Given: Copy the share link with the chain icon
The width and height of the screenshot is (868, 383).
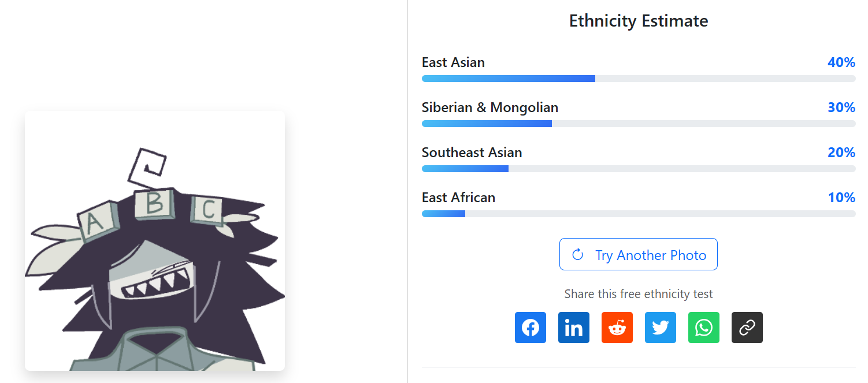Looking at the screenshot, I should pyautogui.click(x=747, y=328).
